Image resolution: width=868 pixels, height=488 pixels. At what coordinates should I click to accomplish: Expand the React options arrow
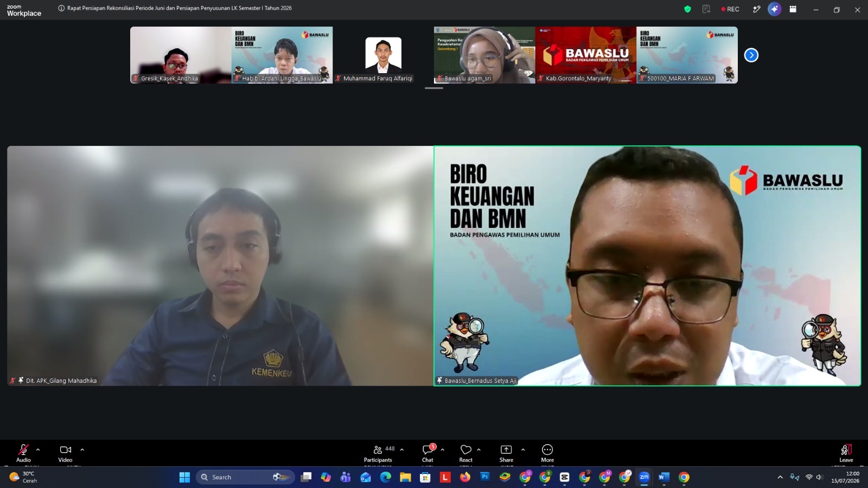click(478, 450)
